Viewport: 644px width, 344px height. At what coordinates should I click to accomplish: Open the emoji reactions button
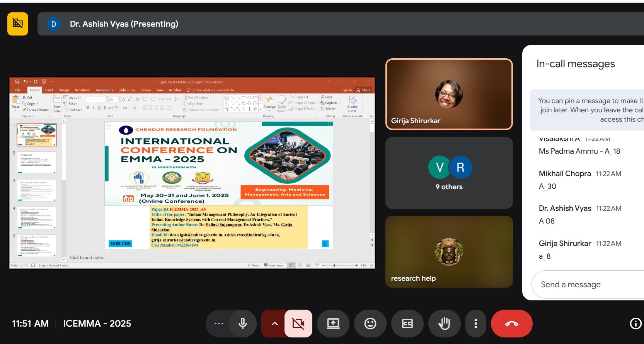(x=370, y=324)
